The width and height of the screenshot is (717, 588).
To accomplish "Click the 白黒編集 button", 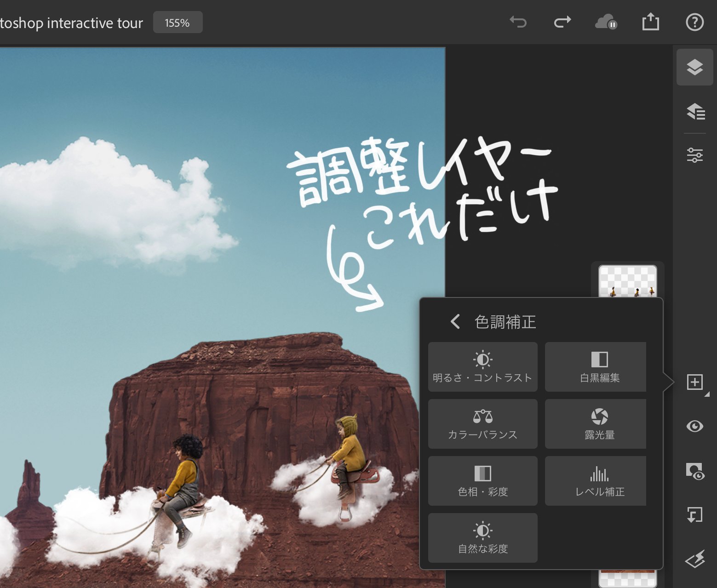I will (x=596, y=367).
